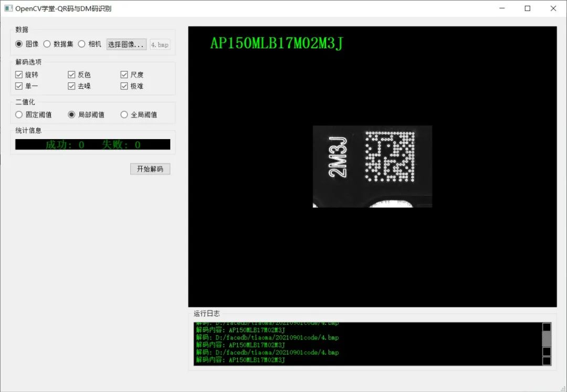Open 选择图像 to choose an image
The height and width of the screenshot is (392, 567).
125,44
